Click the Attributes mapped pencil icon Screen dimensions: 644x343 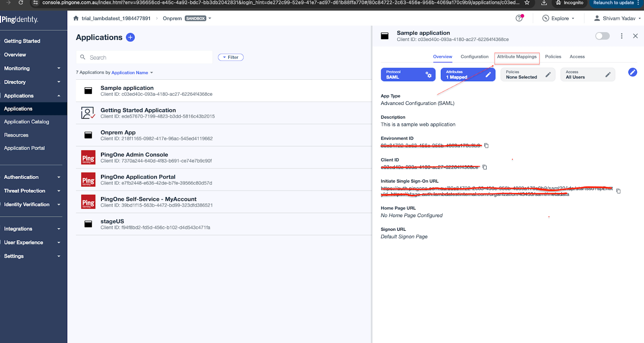pyautogui.click(x=488, y=74)
